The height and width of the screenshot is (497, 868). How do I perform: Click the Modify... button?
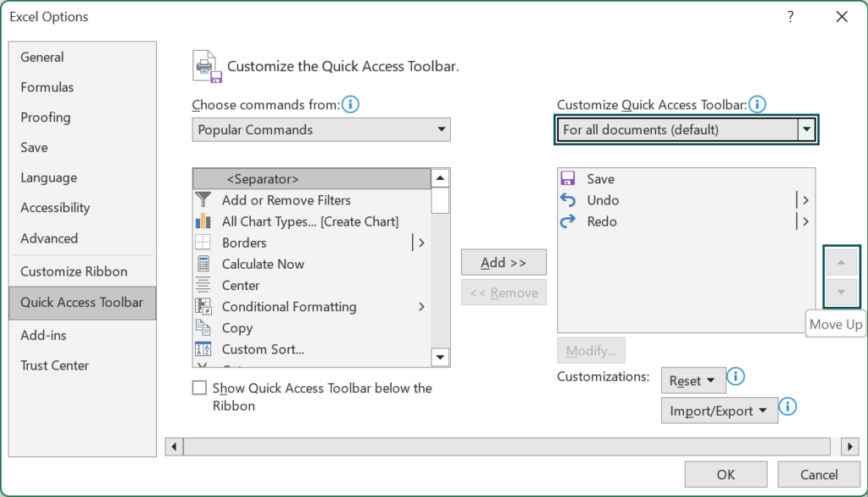(x=591, y=350)
